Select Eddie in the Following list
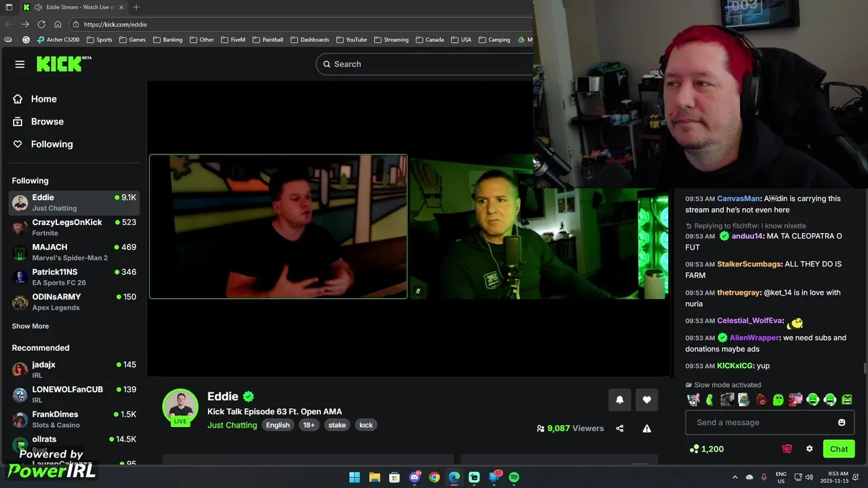The width and height of the screenshot is (868, 488). point(74,203)
